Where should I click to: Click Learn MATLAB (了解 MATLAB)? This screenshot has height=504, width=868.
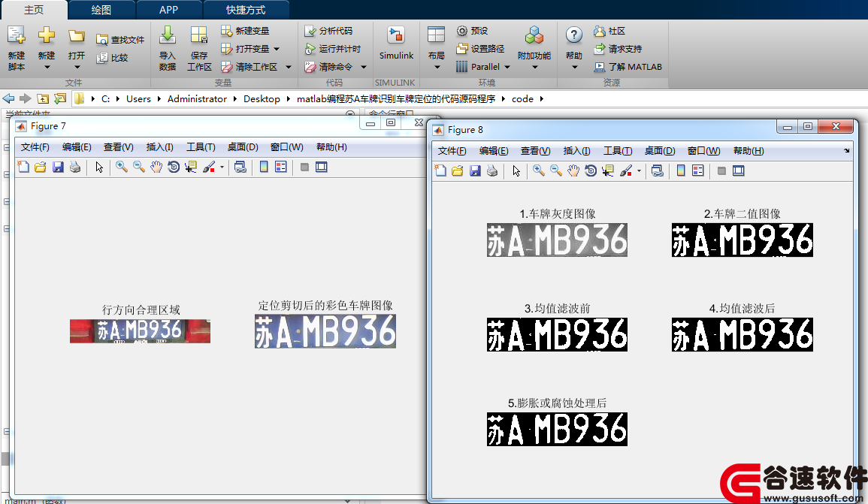pos(628,67)
